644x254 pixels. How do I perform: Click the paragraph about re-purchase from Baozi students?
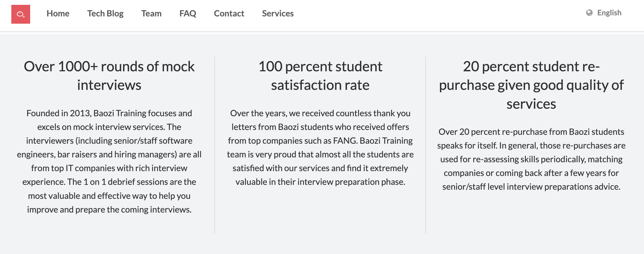pos(531,159)
